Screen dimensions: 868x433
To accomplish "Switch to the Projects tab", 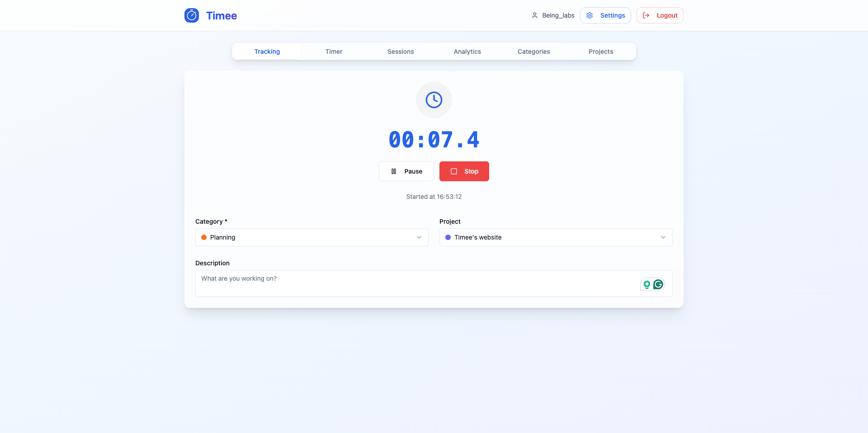I will [600, 52].
